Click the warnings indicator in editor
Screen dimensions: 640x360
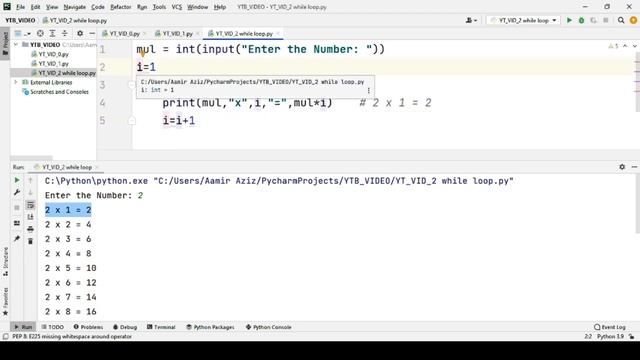click(x=613, y=46)
